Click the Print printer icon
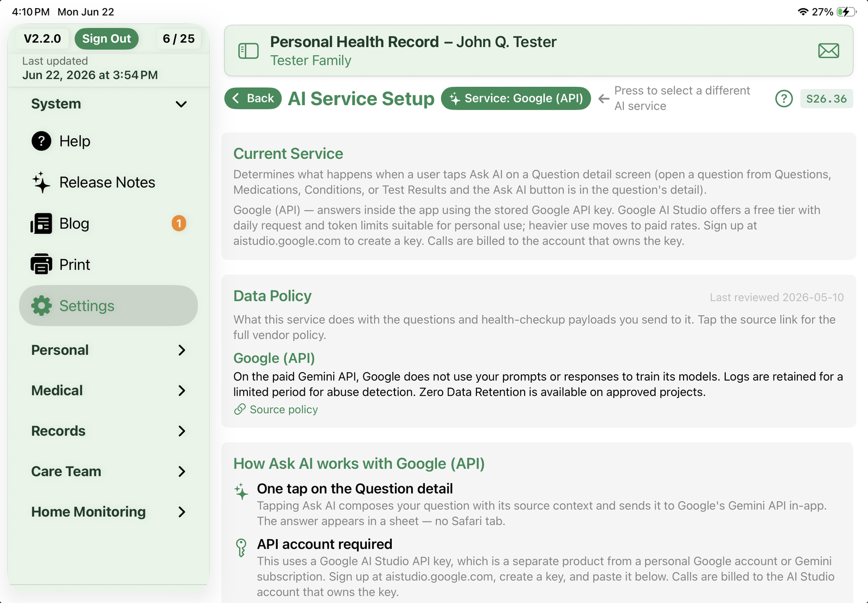 pos(41,265)
